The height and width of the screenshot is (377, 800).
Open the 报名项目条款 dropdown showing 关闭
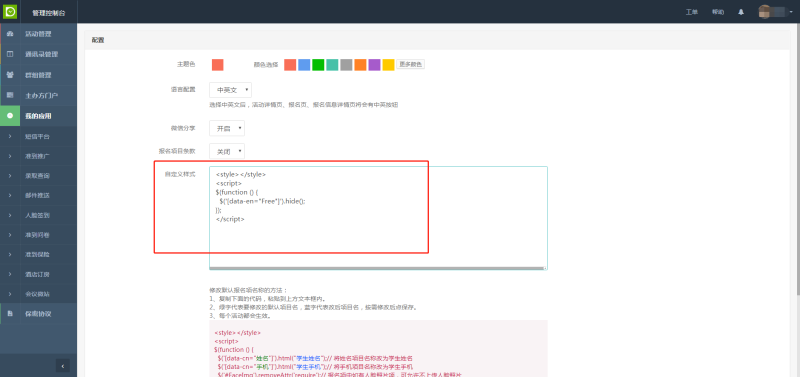click(x=227, y=151)
